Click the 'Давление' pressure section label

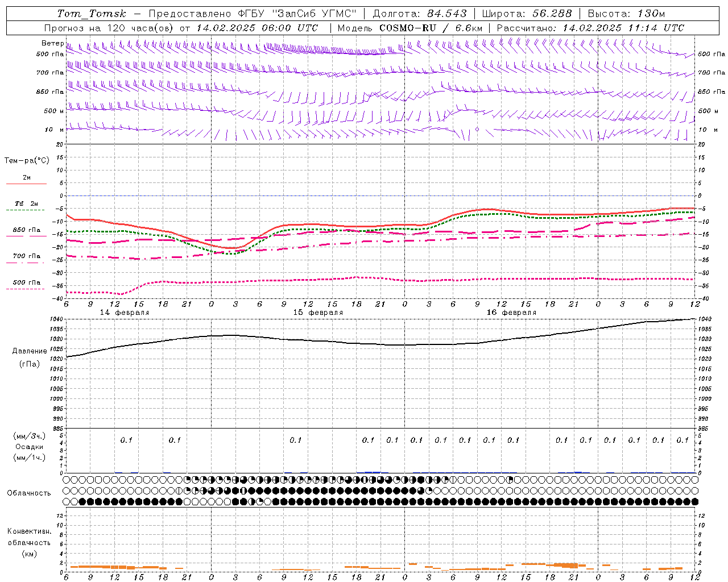click(30, 351)
